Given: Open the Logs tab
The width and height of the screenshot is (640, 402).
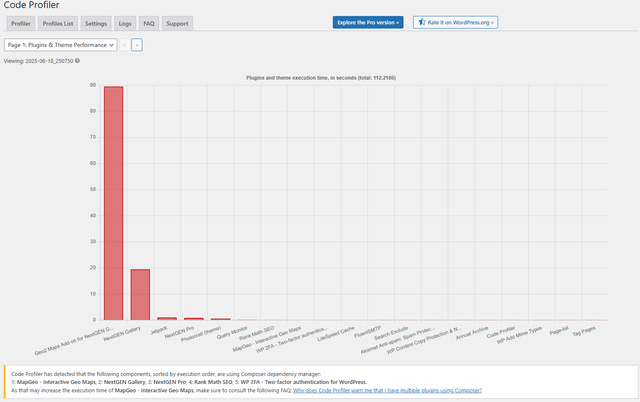Looking at the screenshot, I should tap(125, 24).
